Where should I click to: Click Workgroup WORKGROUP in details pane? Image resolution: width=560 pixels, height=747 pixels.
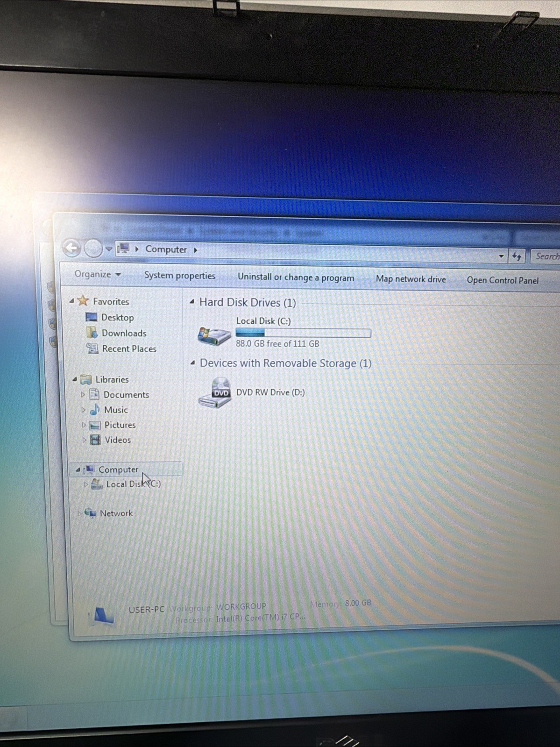pyautogui.click(x=217, y=607)
